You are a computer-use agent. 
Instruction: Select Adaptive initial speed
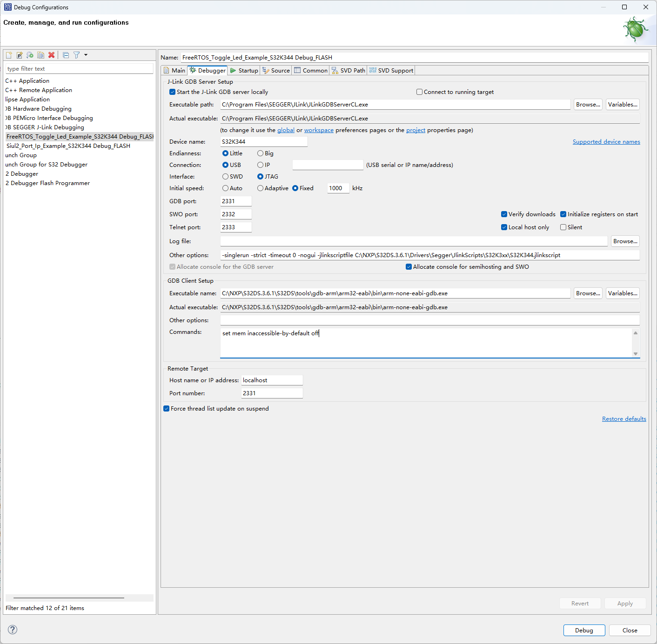coord(261,188)
